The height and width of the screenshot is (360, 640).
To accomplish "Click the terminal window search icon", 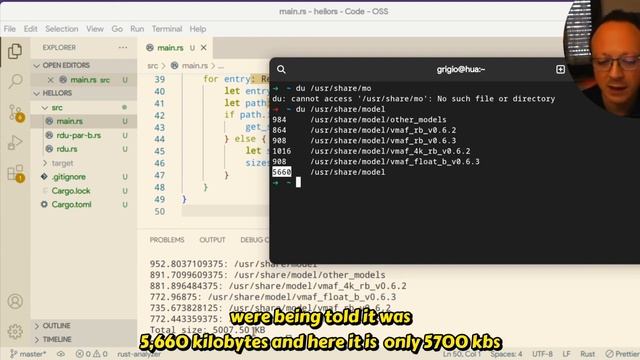I will [x=281, y=69].
